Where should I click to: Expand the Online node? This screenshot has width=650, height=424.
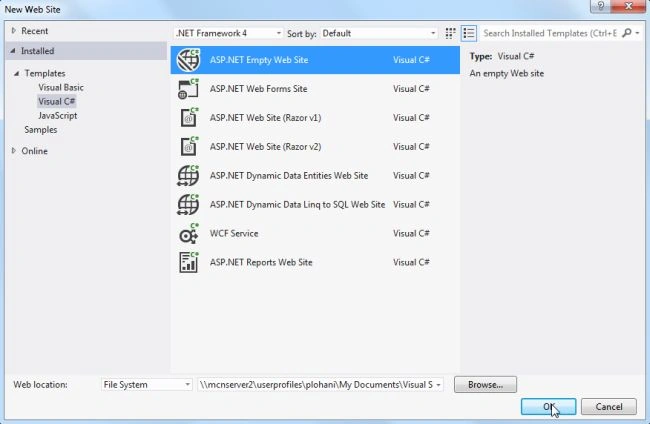14,151
